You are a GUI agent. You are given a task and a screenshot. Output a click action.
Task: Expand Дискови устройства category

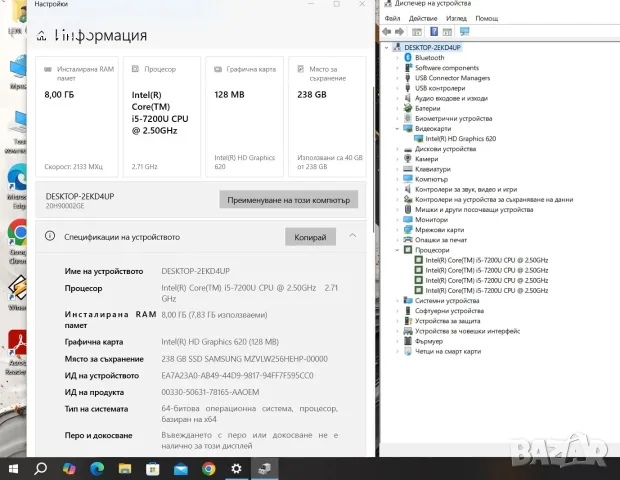click(x=397, y=149)
